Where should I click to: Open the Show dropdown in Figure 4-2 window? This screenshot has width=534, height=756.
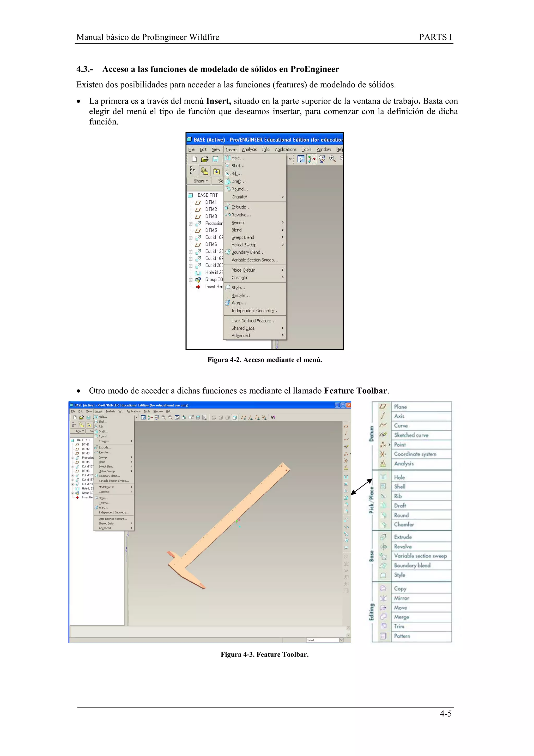(x=200, y=181)
